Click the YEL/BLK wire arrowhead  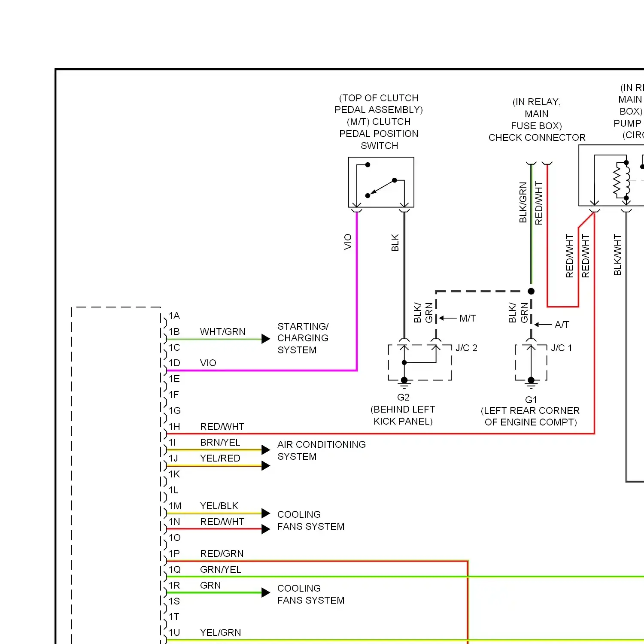[x=266, y=513]
